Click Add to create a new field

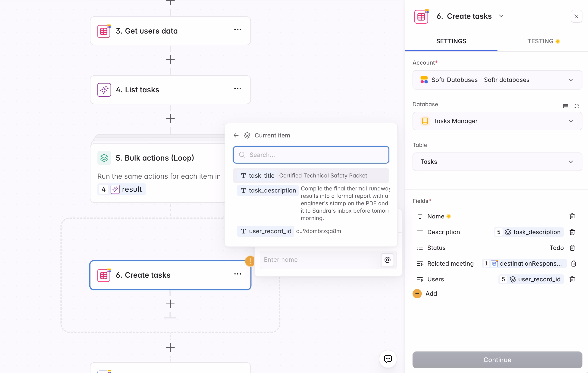pyautogui.click(x=425, y=294)
